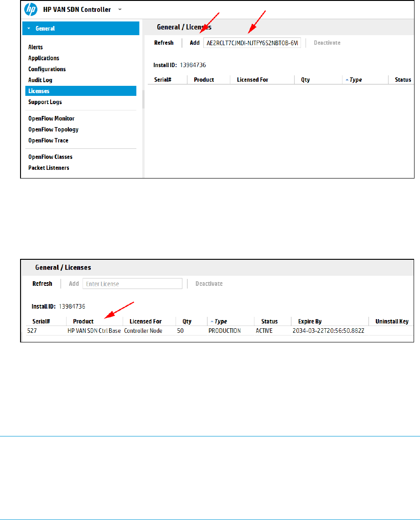Click the HP VAN SDN Ctrl Base cell

(x=94, y=331)
